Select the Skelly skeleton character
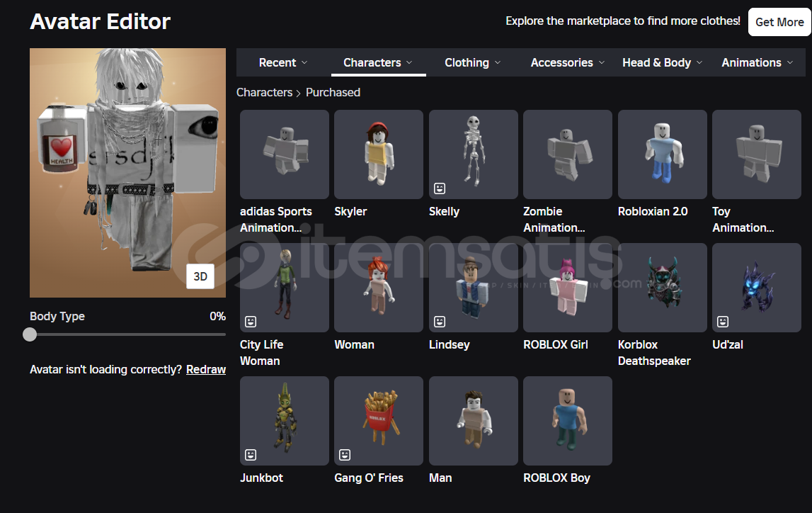 (x=474, y=154)
